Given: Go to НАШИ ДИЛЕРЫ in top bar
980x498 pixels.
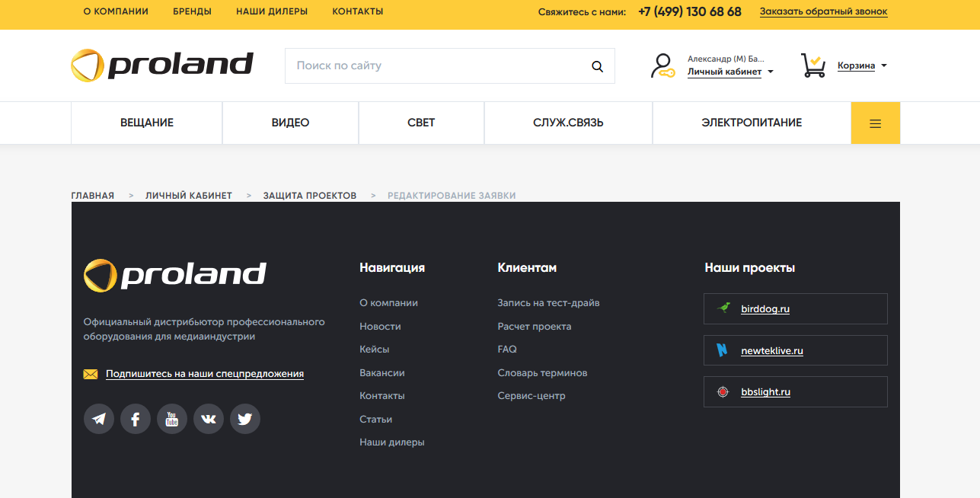Looking at the screenshot, I should point(272,12).
